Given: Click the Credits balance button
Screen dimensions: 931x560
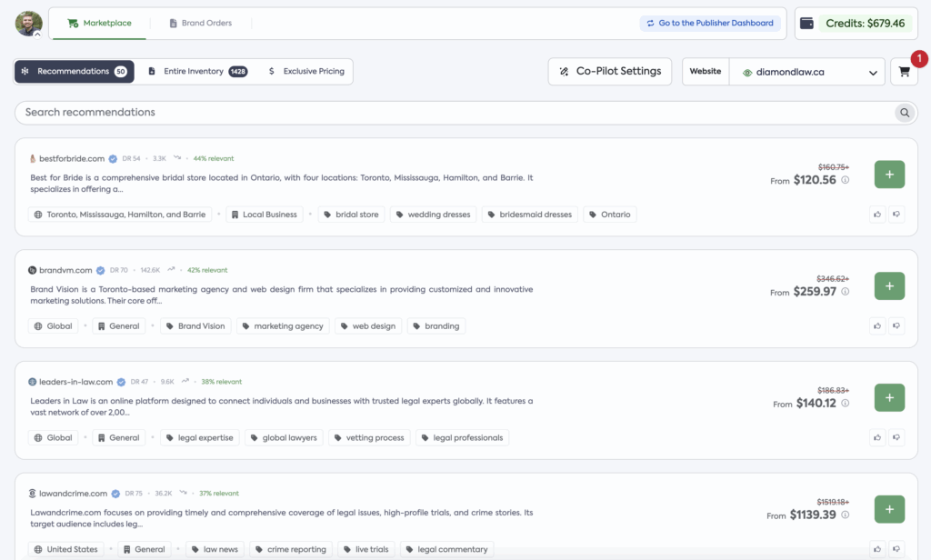Looking at the screenshot, I should [866, 24].
